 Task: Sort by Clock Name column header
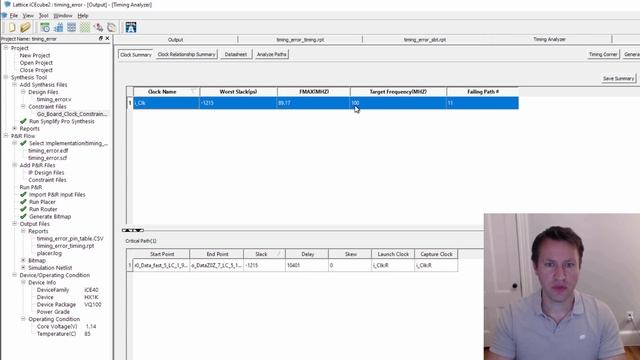[x=167, y=92]
